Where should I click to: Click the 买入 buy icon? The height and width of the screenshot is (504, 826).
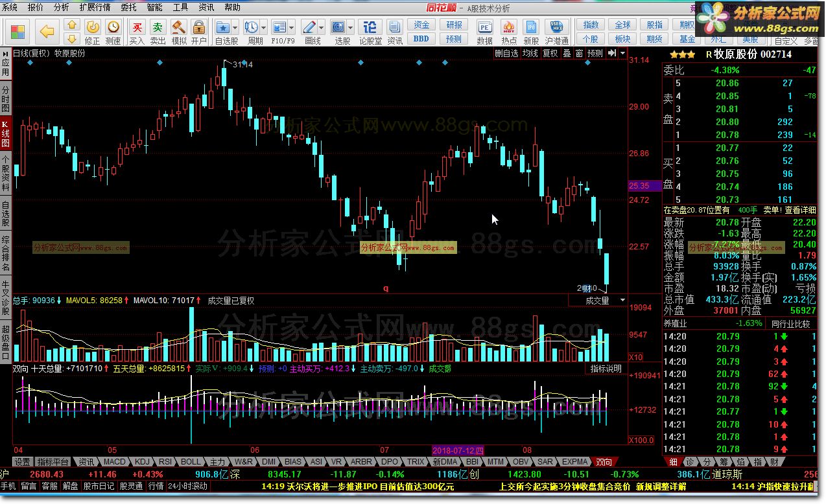(137, 31)
